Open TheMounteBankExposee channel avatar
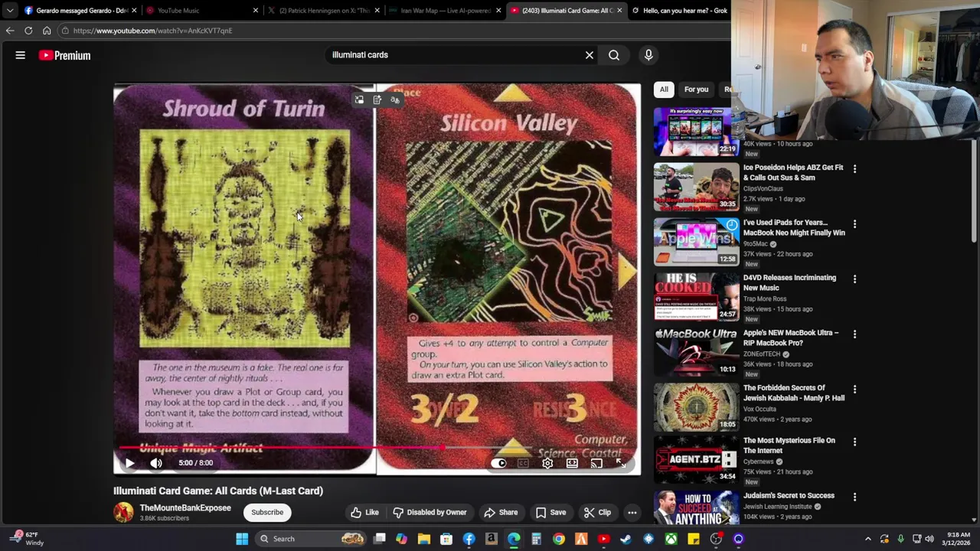This screenshot has height=551, width=980. click(x=123, y=512)
